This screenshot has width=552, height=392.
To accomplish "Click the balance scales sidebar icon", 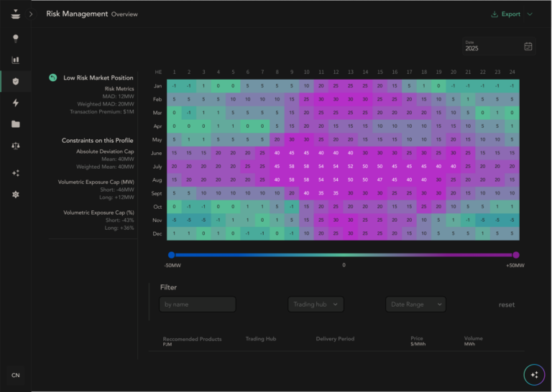I will 15,145.
